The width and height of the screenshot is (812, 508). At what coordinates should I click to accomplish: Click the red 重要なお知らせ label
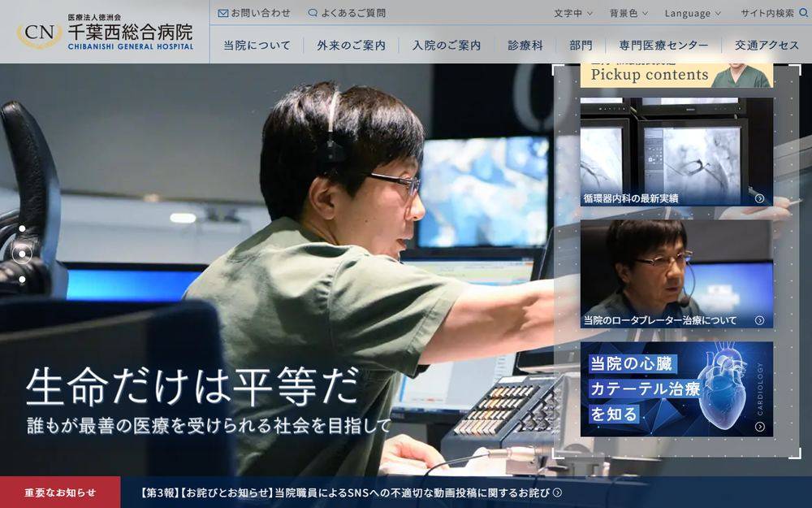coord(60,493)
